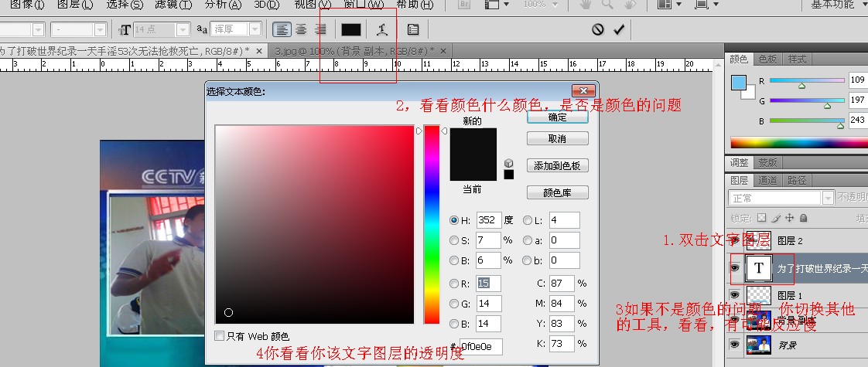Toggle the character and paragraph panel icon
The width and height of the screenshot is (868, 367).
(412, 29)
